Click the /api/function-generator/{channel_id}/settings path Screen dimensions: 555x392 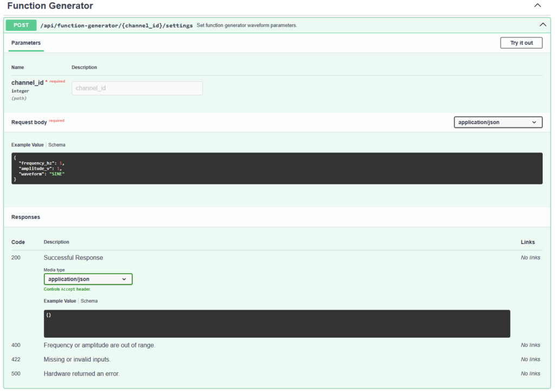coord(117,25)
